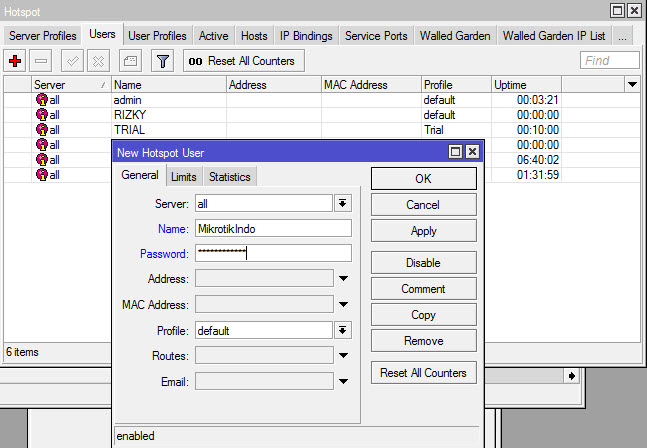Click Reset All Counters in dialog
The image size is (647, 448).
pyautogui.click(x=423, y=373)
